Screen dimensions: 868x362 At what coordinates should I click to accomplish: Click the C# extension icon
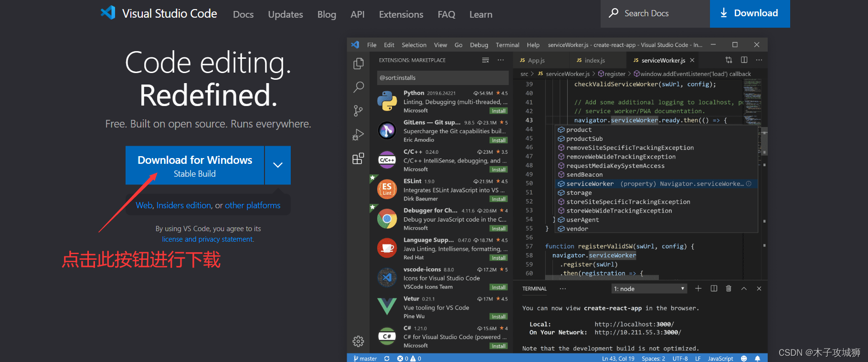point(387,336)
